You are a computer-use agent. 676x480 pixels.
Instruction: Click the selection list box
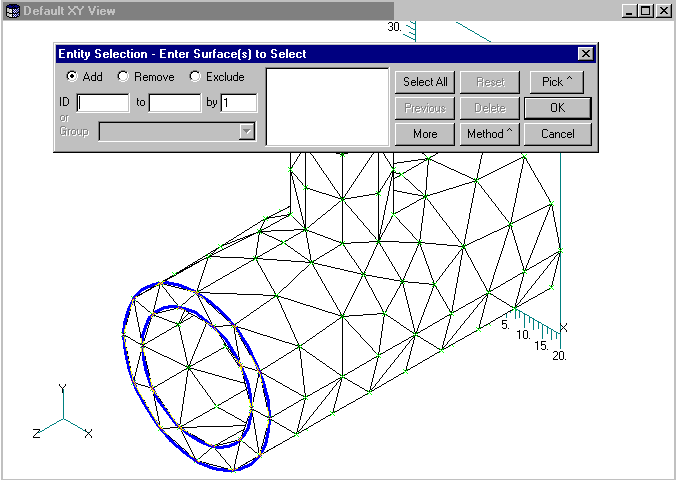328,107
